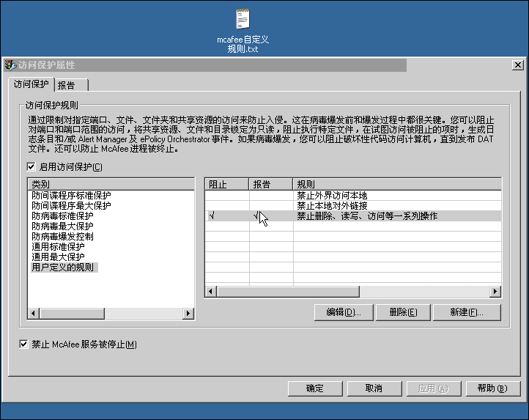The width and height of the screenshot is (529, 420).
Task: Close the 访问保护属性 dialog with X
Action: pos(517,65)
